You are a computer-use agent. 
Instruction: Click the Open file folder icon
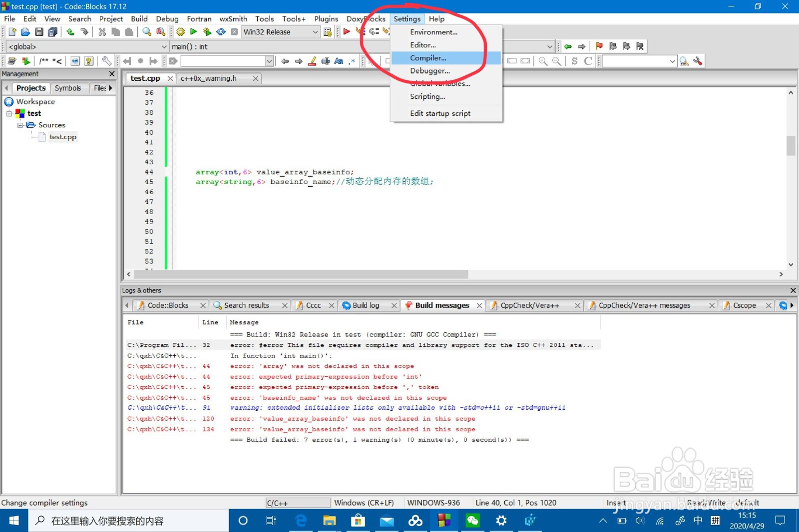pos(25,32)
